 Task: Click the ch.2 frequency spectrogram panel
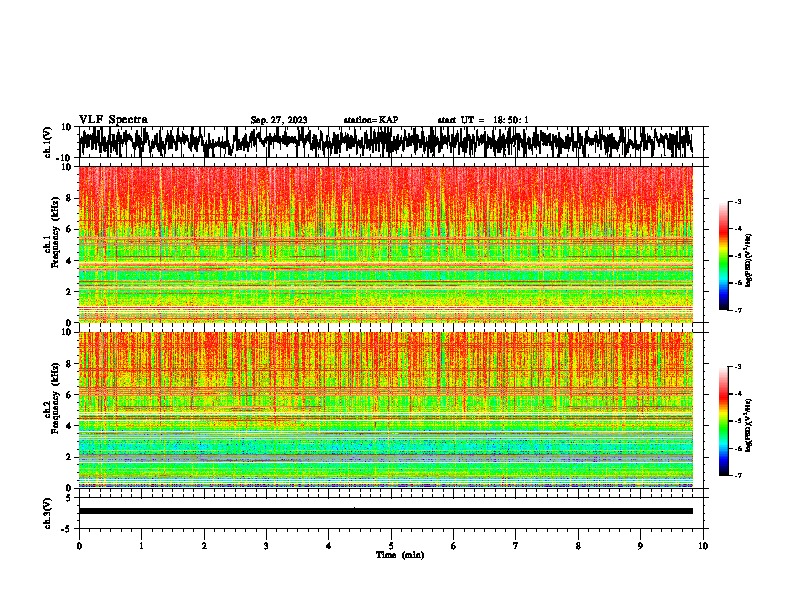pyautogui.click(x=385, y=410)
